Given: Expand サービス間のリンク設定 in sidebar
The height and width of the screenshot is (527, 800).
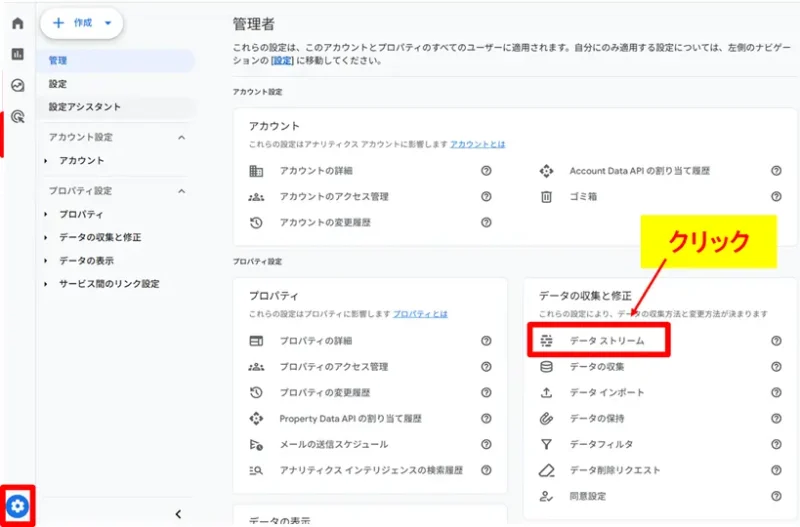Looking at the screenshot, I should pos(46,284).
